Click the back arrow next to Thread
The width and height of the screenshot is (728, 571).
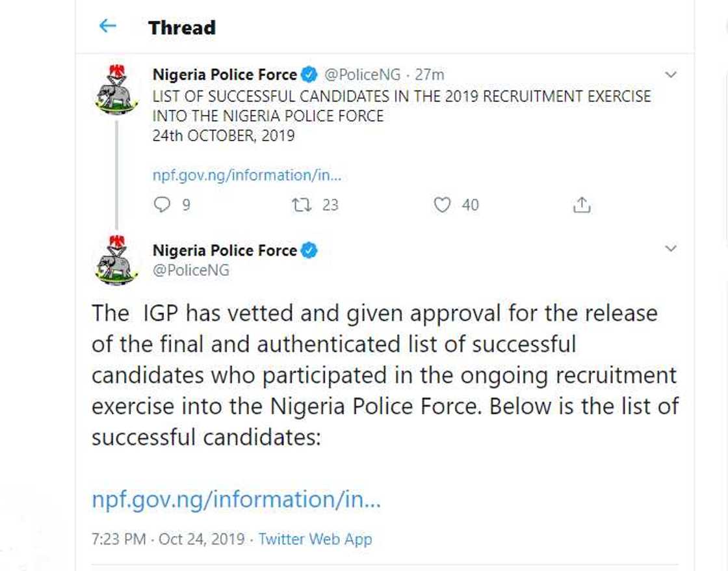107,26
